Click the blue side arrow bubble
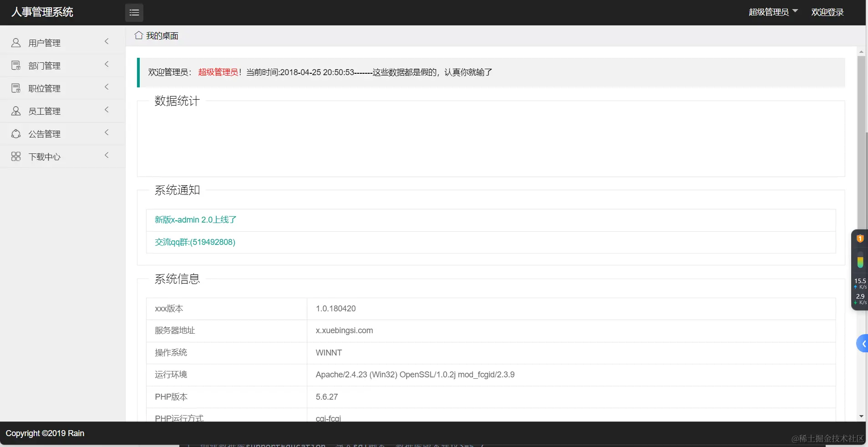Viewport: 868px width, 447px height. 863,344
